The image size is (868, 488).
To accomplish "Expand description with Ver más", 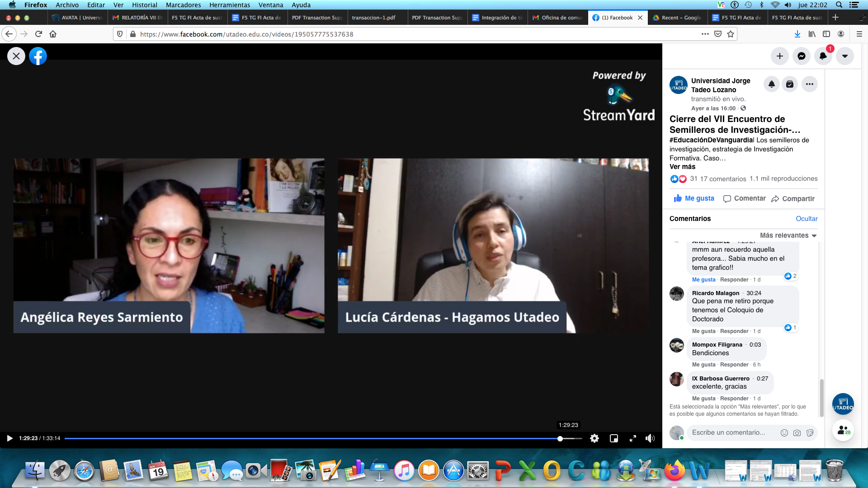I will pos(682,167).
